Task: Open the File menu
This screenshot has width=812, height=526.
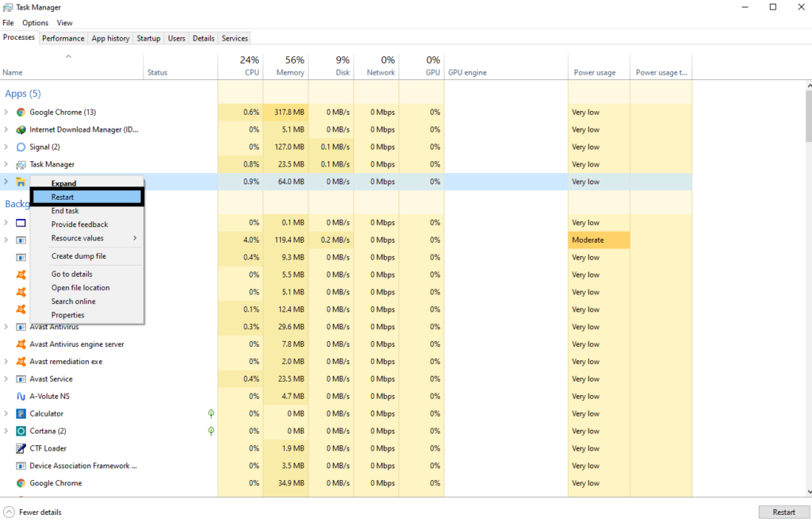Action: [8, 23]
